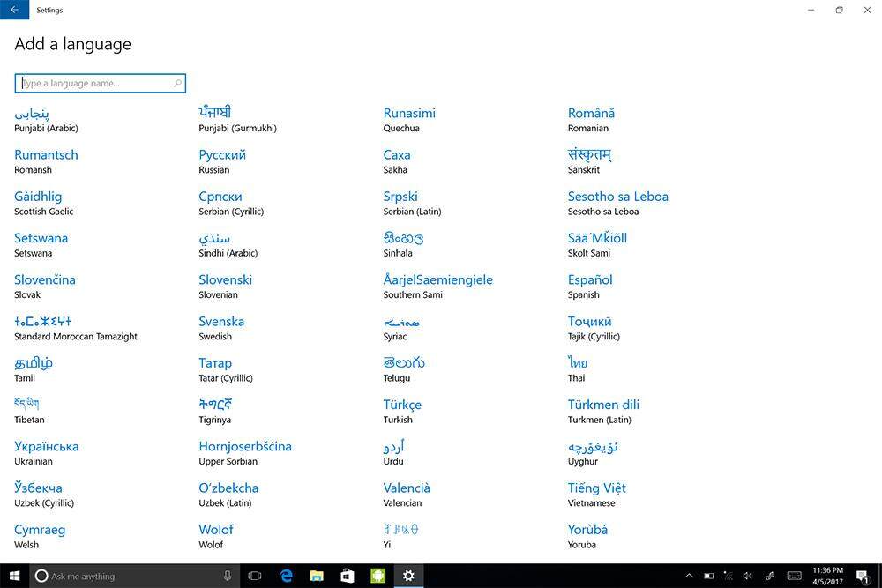Pick Türkçe (Turkish) language
This screenshot has width=882, height=588.
(402, 406)
